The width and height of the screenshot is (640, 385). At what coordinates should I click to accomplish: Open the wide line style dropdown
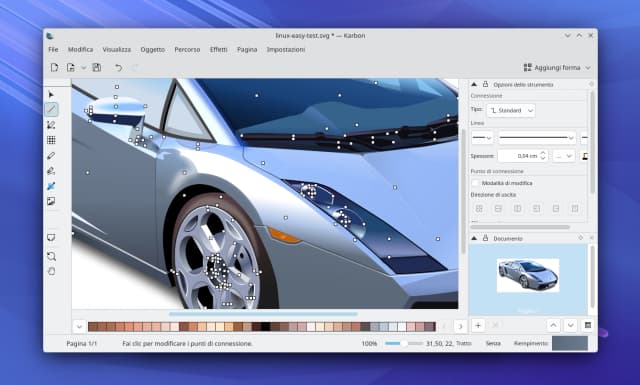click(537, 138)
